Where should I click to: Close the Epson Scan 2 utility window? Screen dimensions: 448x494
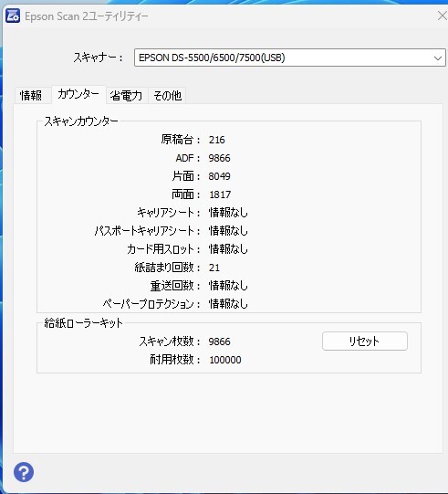point(442,16)
